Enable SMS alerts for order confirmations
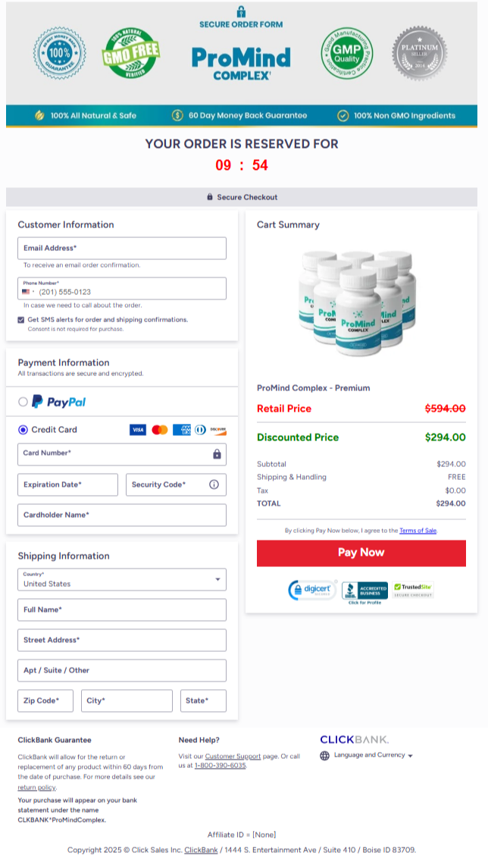 22,319
